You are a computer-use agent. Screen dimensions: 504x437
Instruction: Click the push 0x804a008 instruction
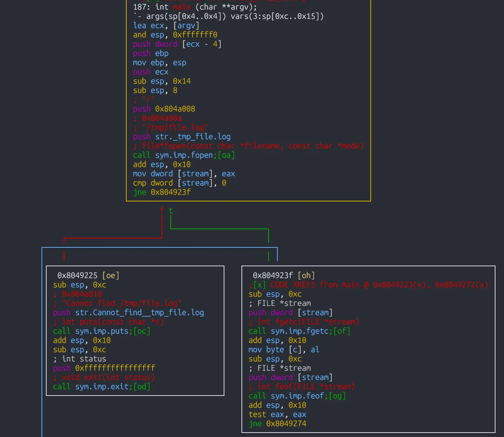tap(164, 109)
